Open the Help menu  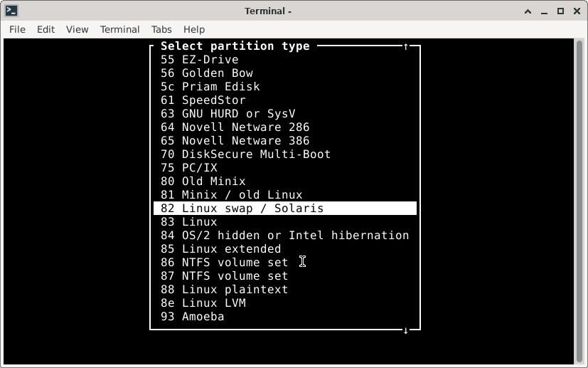194,29
